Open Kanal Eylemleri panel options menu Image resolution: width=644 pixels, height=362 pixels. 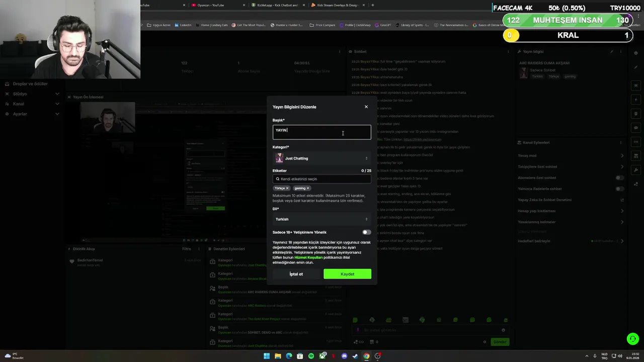[x=622, y=142]
